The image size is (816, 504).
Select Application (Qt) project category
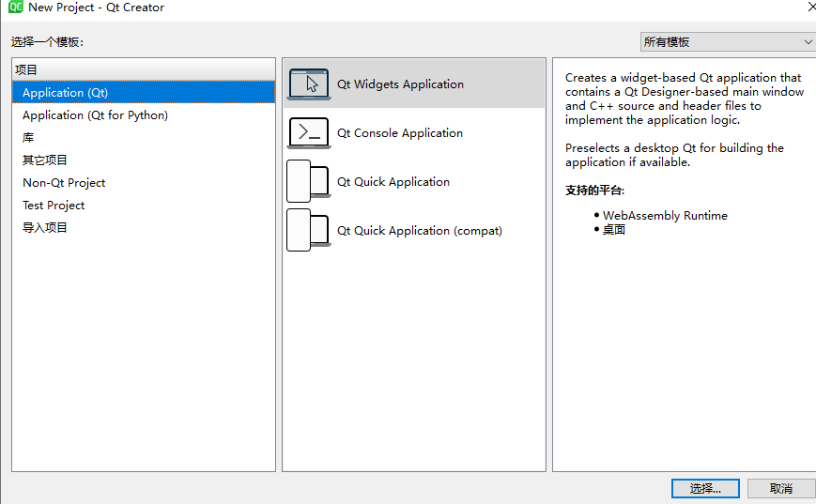[x=144, y=93]
